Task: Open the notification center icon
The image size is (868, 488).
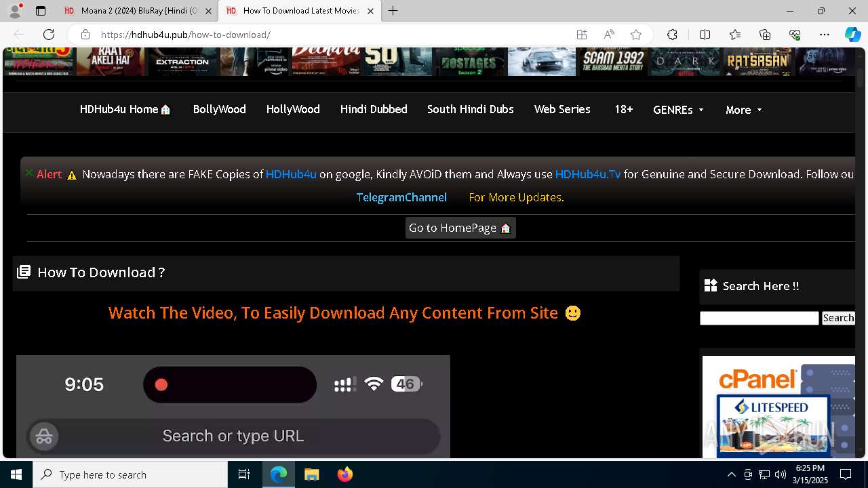Action: 846,474
